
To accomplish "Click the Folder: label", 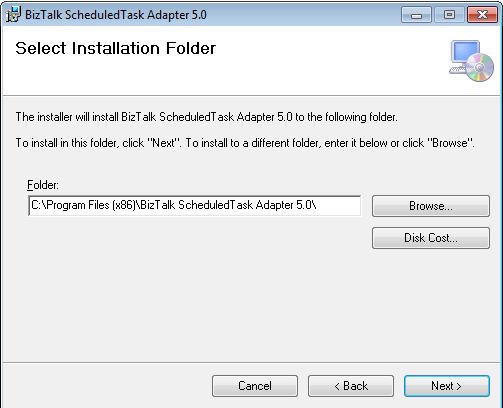I will [43, 185].
